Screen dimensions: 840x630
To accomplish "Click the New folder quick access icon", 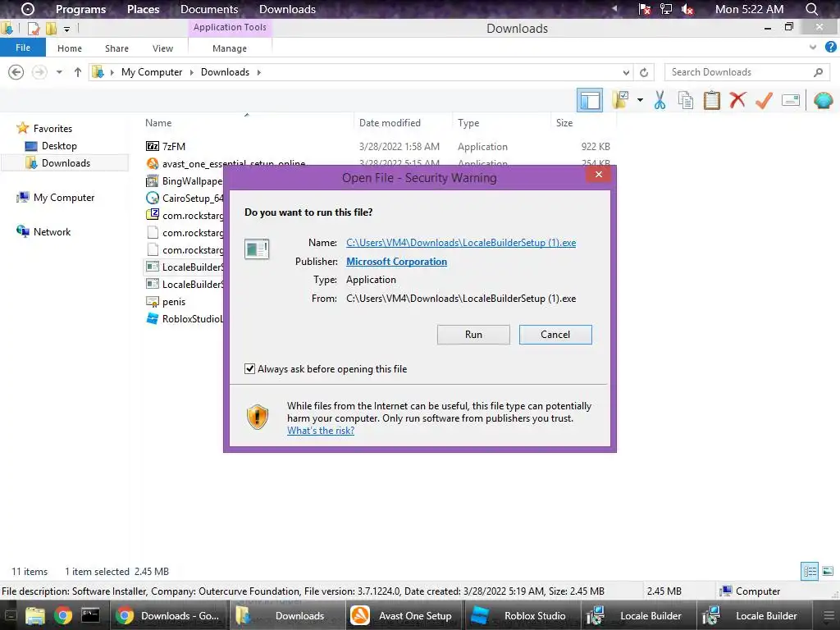I will pyautogui.click(x=52, y=29).
